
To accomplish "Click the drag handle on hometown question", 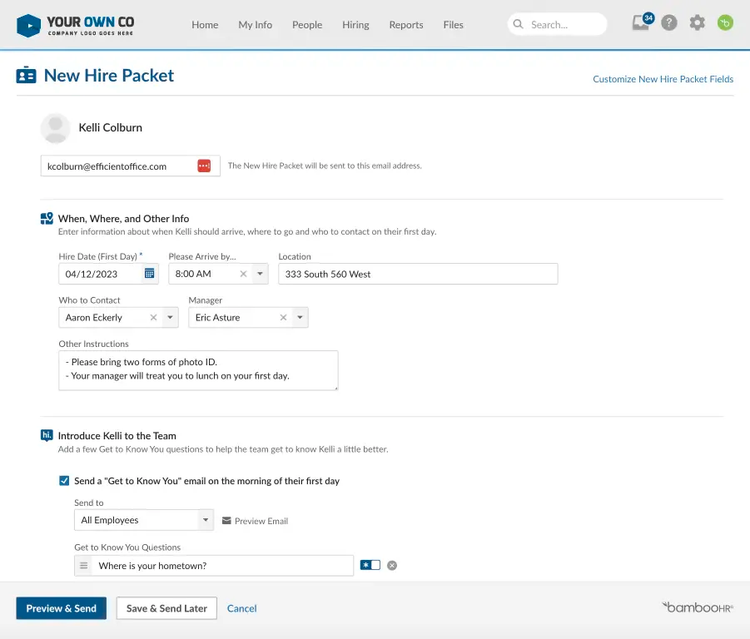I will click(84, 565).
